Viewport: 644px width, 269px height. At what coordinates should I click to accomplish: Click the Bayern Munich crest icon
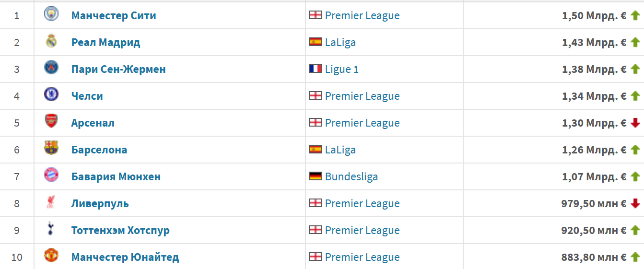tap(51, 175)
